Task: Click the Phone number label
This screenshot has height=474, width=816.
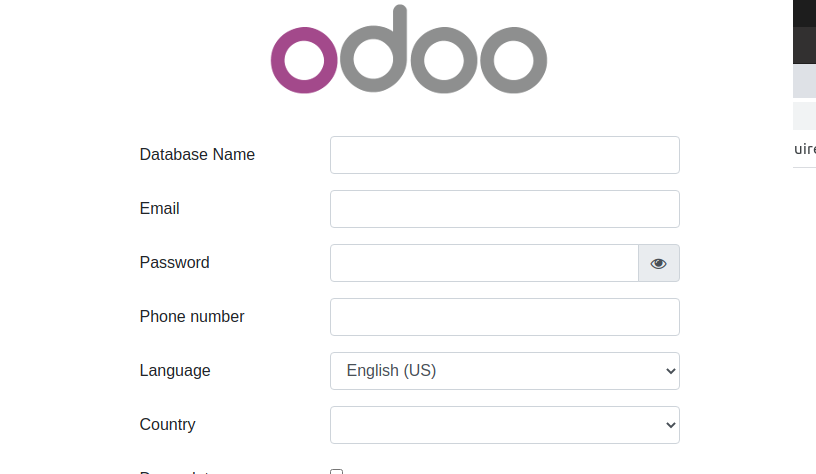Action: click(x=192, y=317)
